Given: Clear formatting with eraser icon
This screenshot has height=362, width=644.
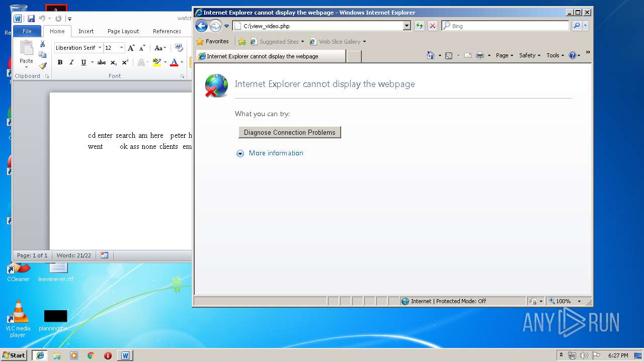Looking at the screenshot, I should point(179,48).
